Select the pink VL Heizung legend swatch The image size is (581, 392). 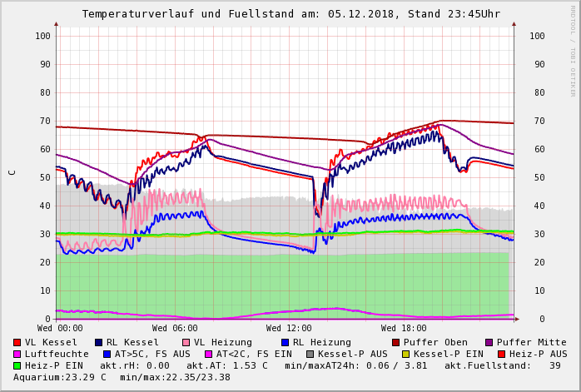185,342
